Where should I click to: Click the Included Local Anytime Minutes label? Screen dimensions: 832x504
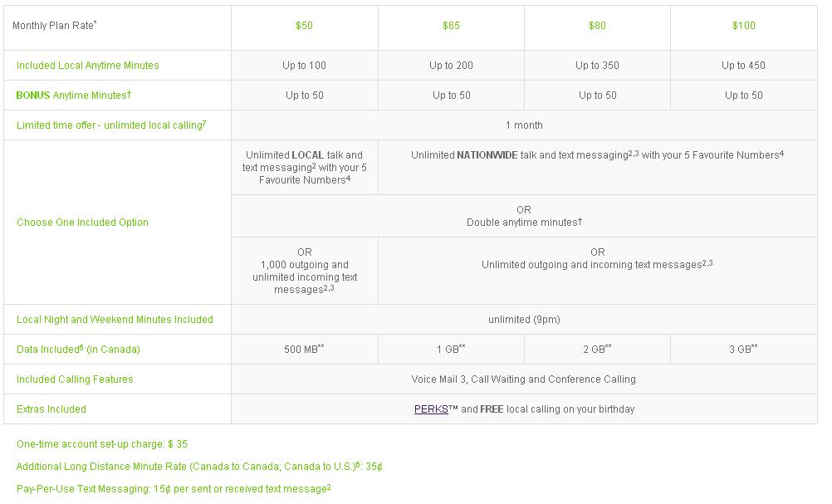(87, 66)
